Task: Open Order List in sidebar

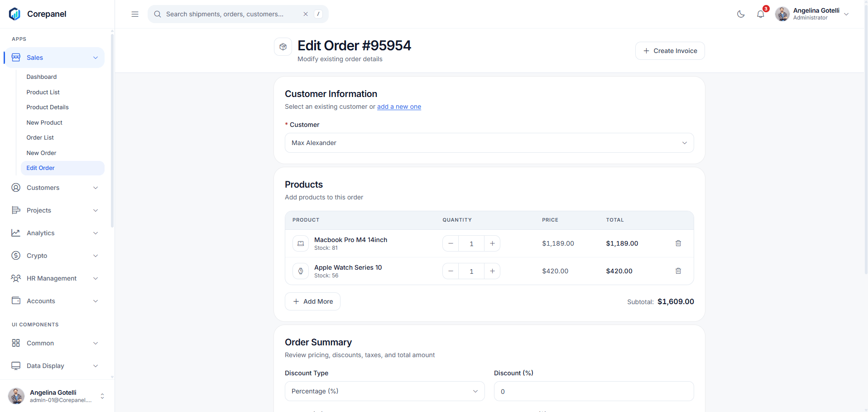Action: [x=40, y=138]
